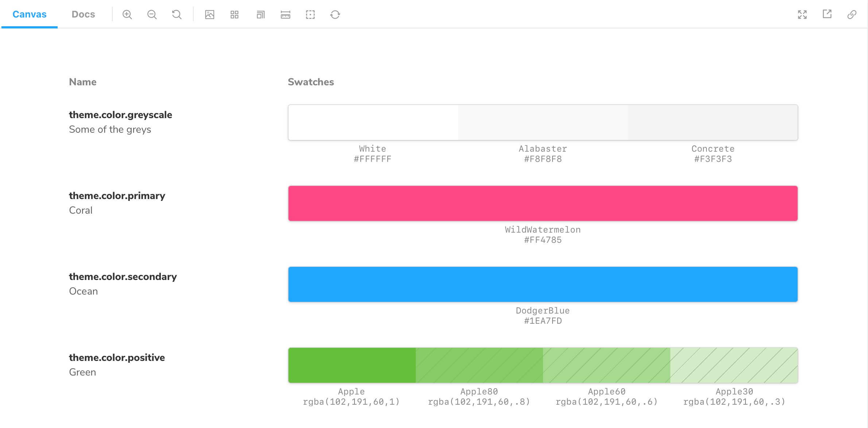Click the Concrete #F3F3F3 swatch
Image resolution: width=868 pixels, height=428 pixels.
pos(713,122)
